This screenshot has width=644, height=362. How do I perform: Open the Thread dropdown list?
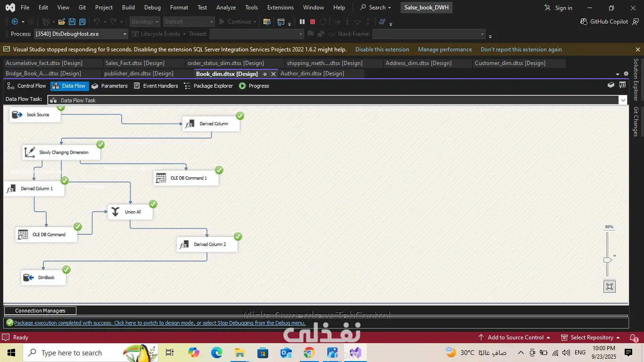301,34
